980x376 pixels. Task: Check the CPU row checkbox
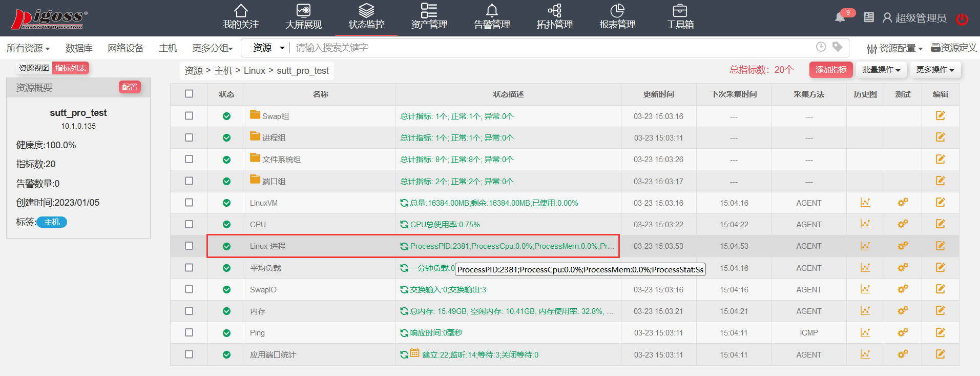coord(189,224)
